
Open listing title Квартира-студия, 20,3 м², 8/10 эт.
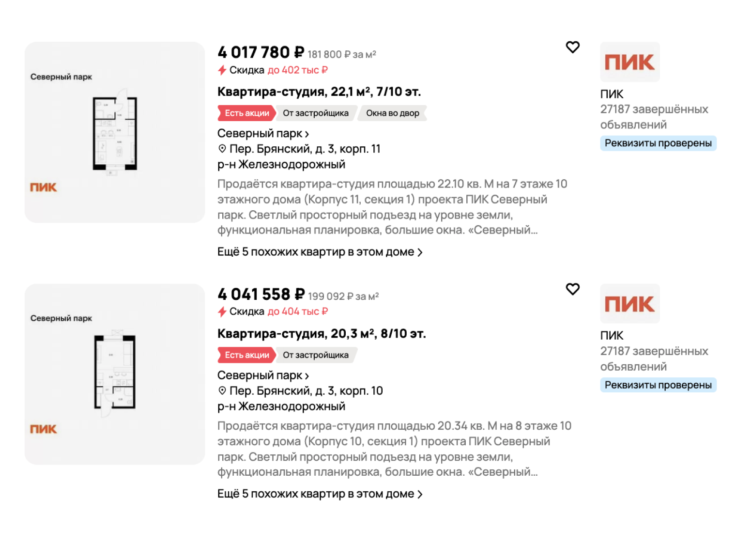click(322, 334)
